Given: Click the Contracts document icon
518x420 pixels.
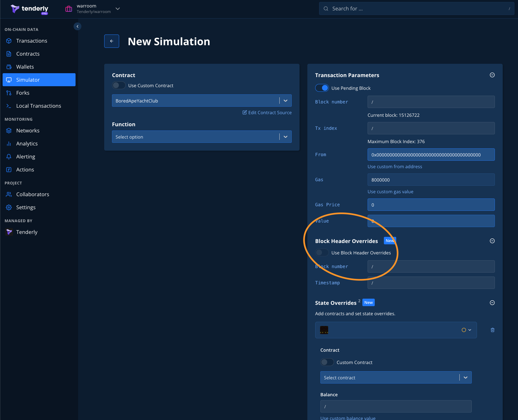Looking at the screenshot, I should (x=9, y=54).
